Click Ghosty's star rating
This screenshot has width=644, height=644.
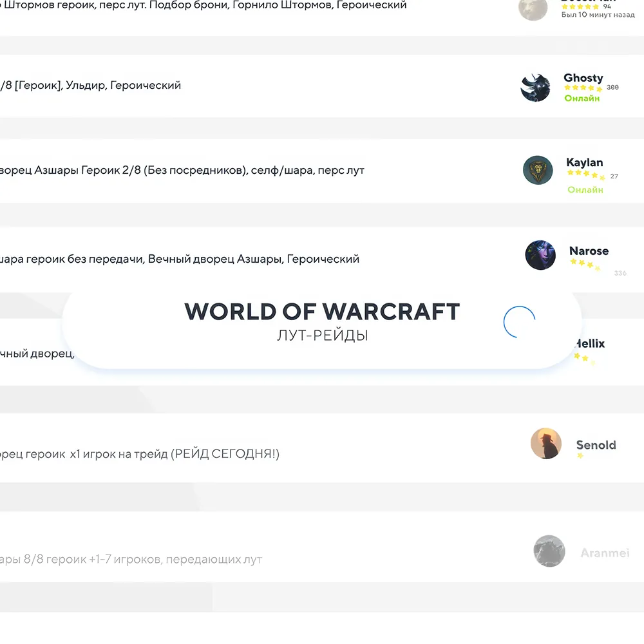[x=583, y=88]
